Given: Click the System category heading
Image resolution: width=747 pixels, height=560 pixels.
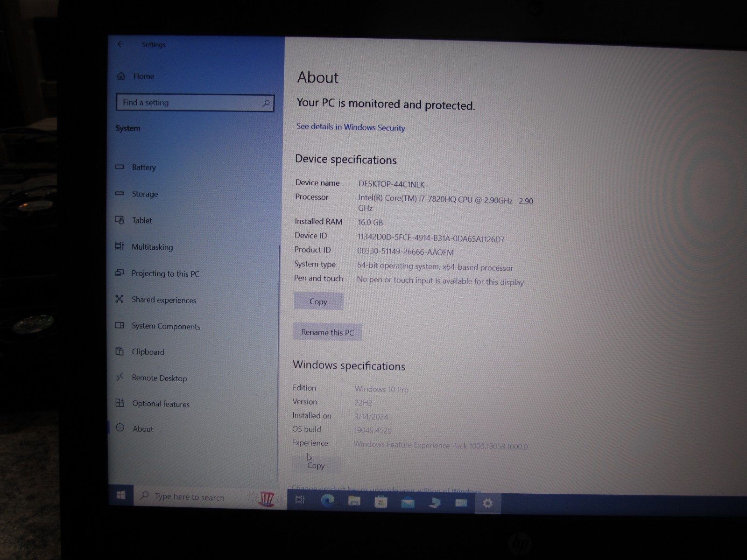Looking at the screenshot, I should tap(128, 128).
